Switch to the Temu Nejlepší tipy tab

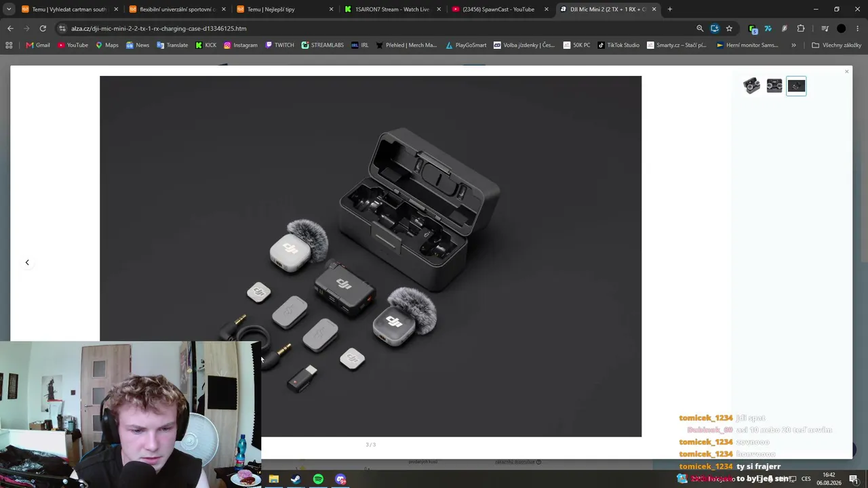point(283,9)
